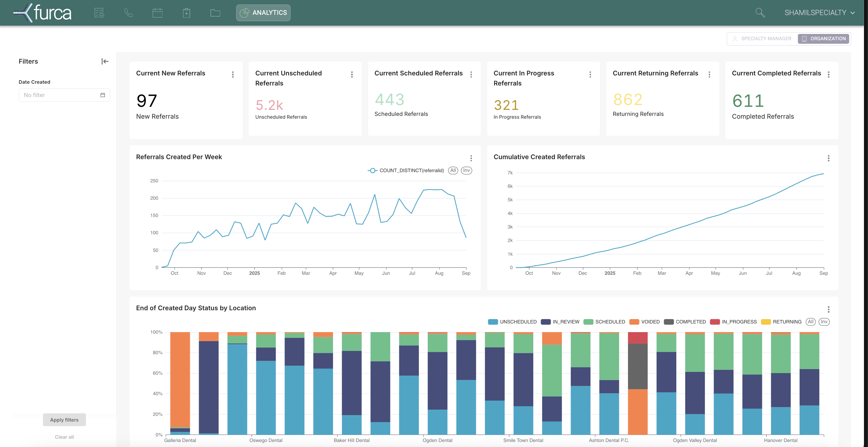
Task: Expand the SHAMILSPECIALTY account dropdown
Action: click(x=819, y=13)
